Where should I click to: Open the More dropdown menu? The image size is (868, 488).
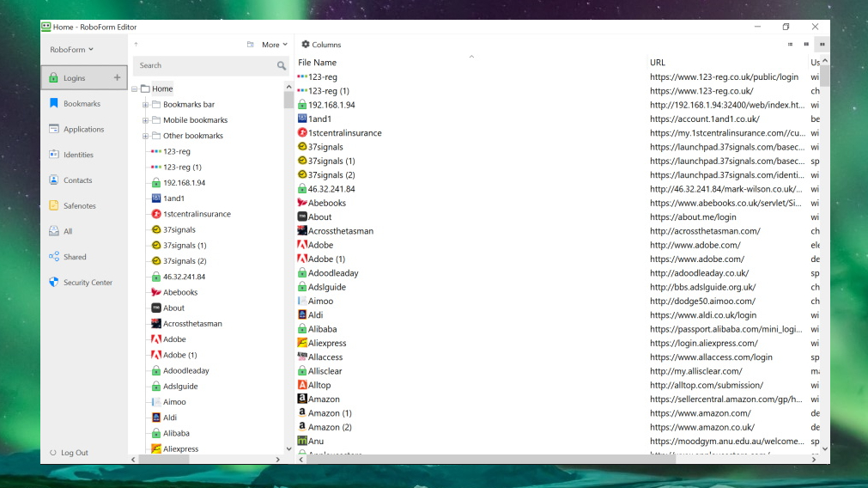[x=275, y=45]
